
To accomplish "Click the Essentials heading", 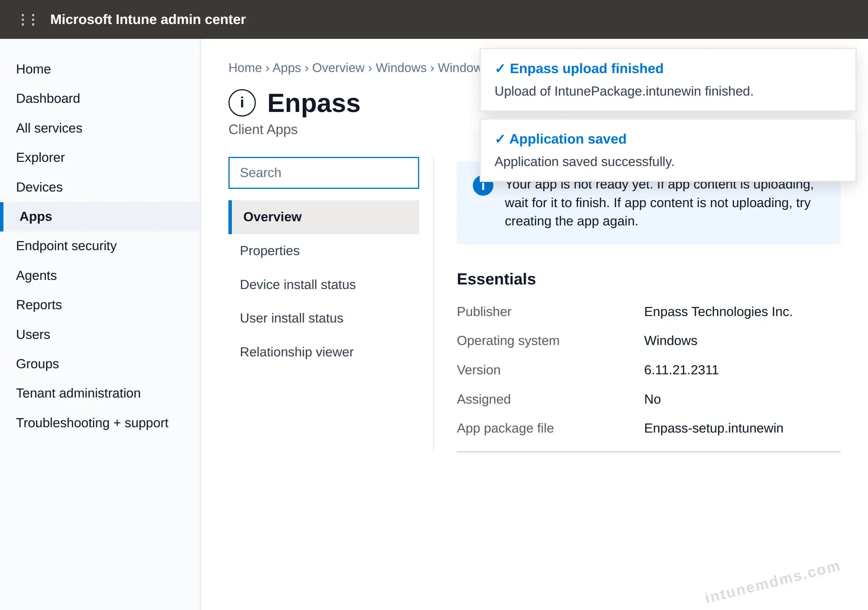I will coord(496,279).
